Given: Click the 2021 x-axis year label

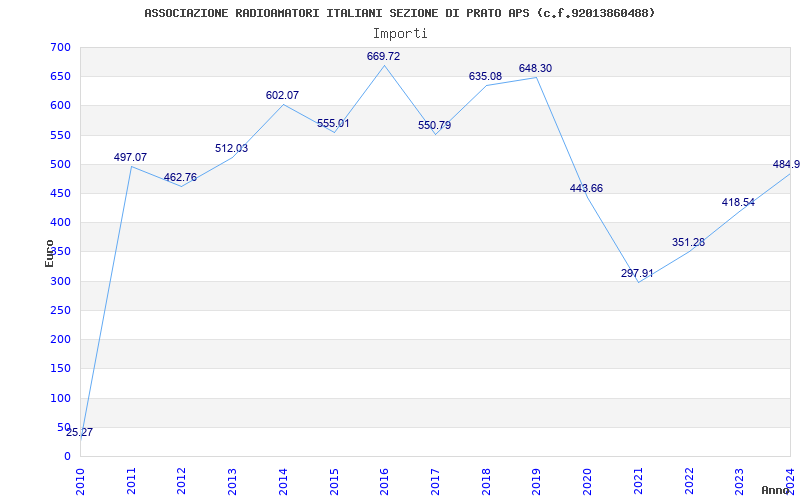Looking at the screenshot, I should pyautogui.click(x=638, y=481).
